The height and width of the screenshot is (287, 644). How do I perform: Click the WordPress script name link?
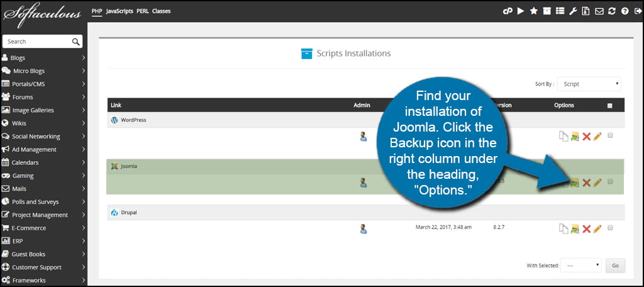tap(133, 120)
